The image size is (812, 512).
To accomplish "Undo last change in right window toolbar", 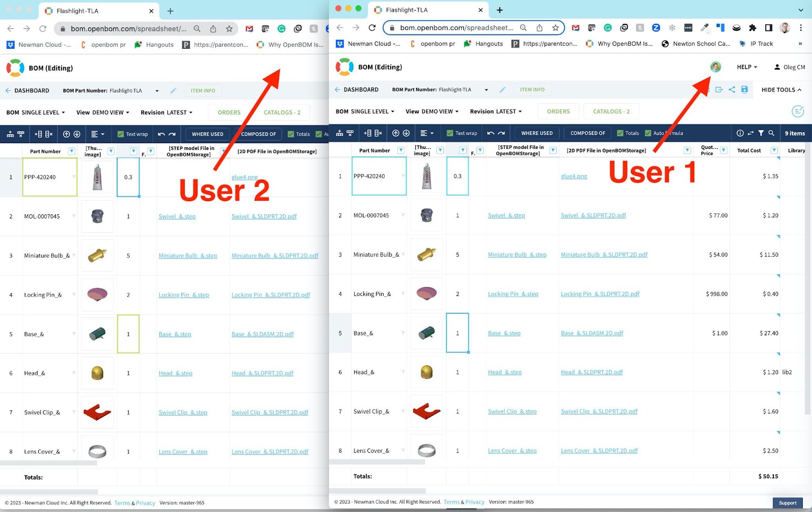I will pyautogui.click(x=491, y=133).
